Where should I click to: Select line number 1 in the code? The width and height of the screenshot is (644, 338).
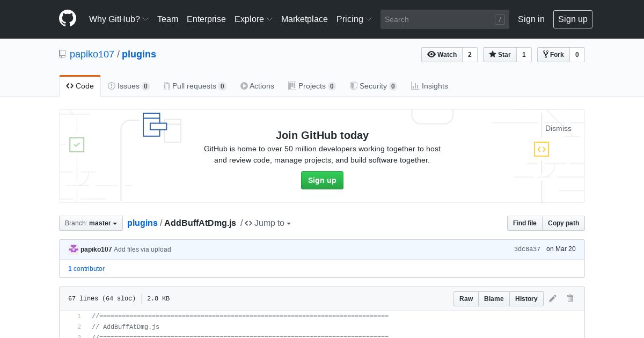click(79, 317)
